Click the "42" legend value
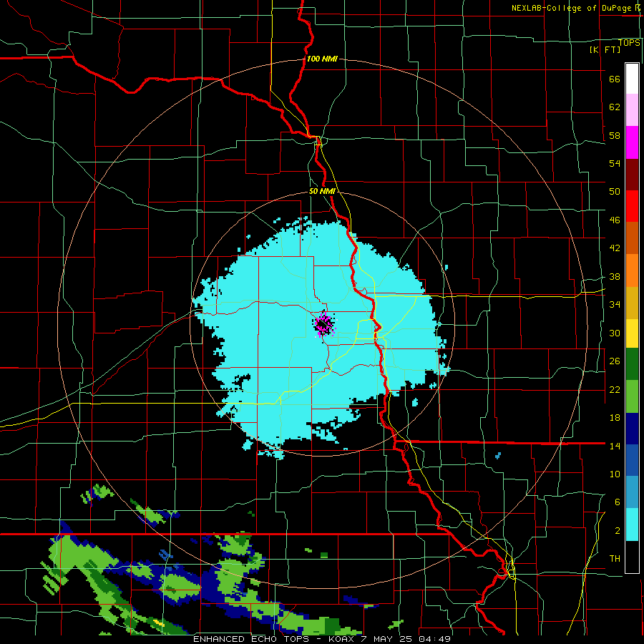Viewport: 644px width, 644px height. (x=615, y=248)
